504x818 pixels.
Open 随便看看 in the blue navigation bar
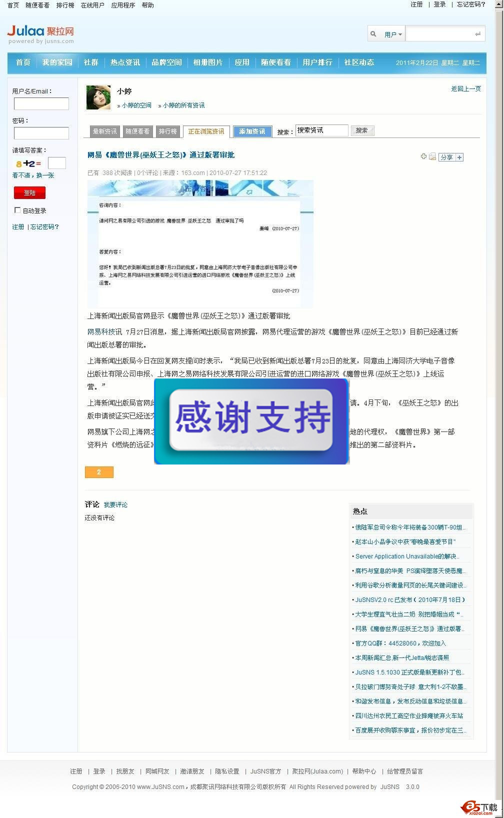tap(276, 62)
